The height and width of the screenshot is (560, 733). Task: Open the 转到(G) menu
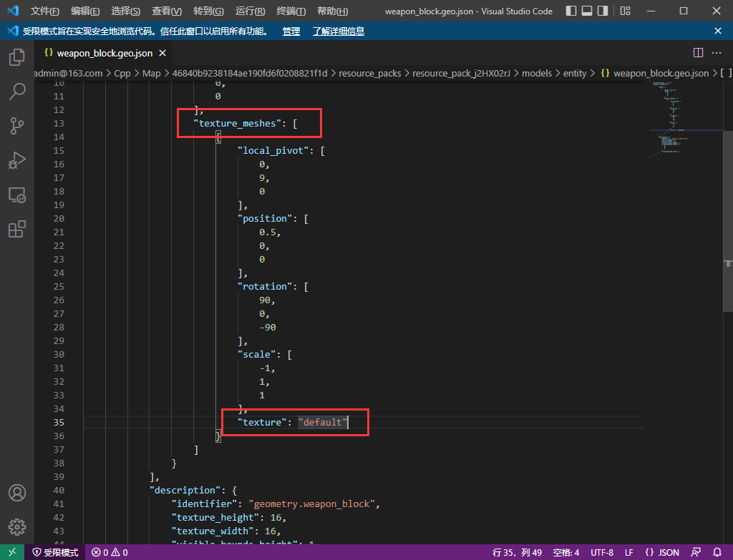click(x=208, y=11)
